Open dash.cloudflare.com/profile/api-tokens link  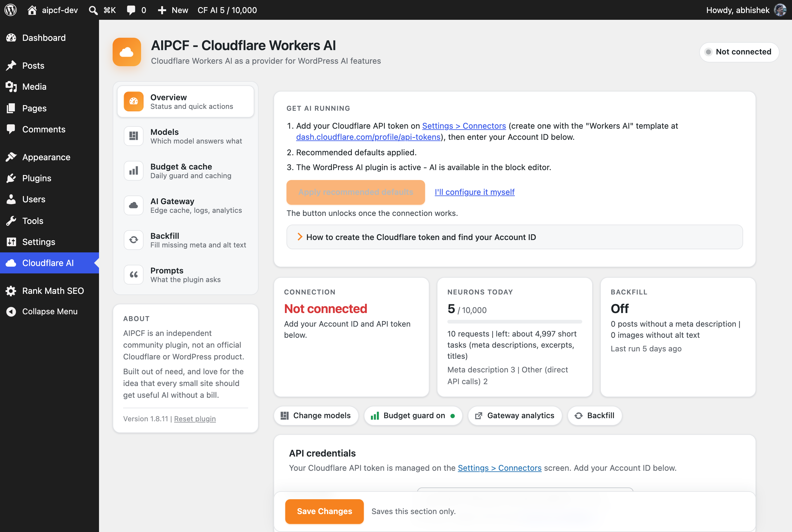368,137
